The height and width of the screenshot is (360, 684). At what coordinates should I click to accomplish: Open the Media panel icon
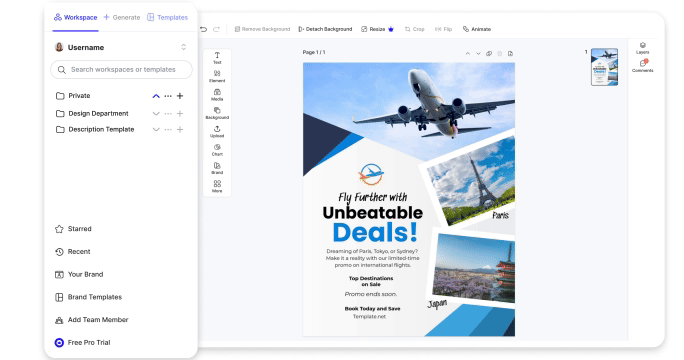[x=217, y=95]
